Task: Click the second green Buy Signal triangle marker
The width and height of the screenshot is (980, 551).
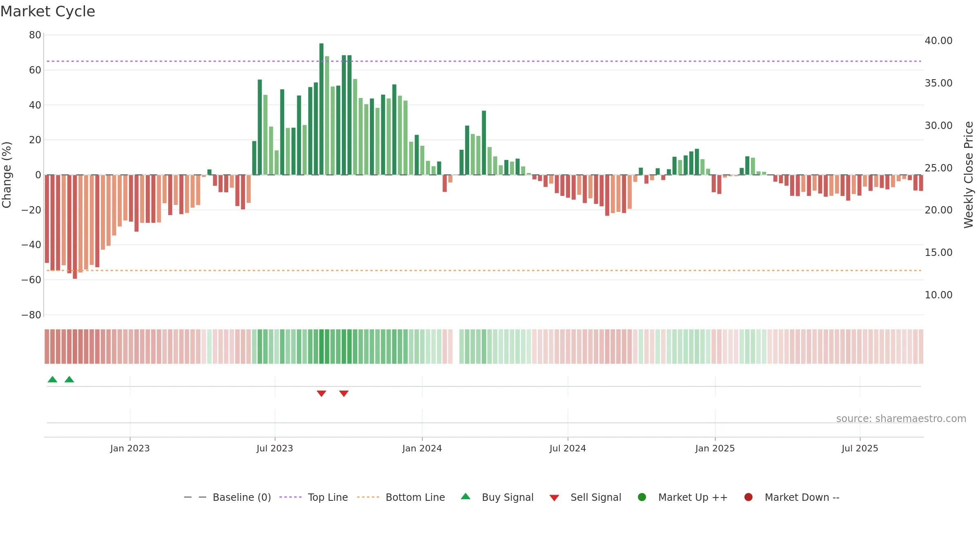Action: click(69, 380)
